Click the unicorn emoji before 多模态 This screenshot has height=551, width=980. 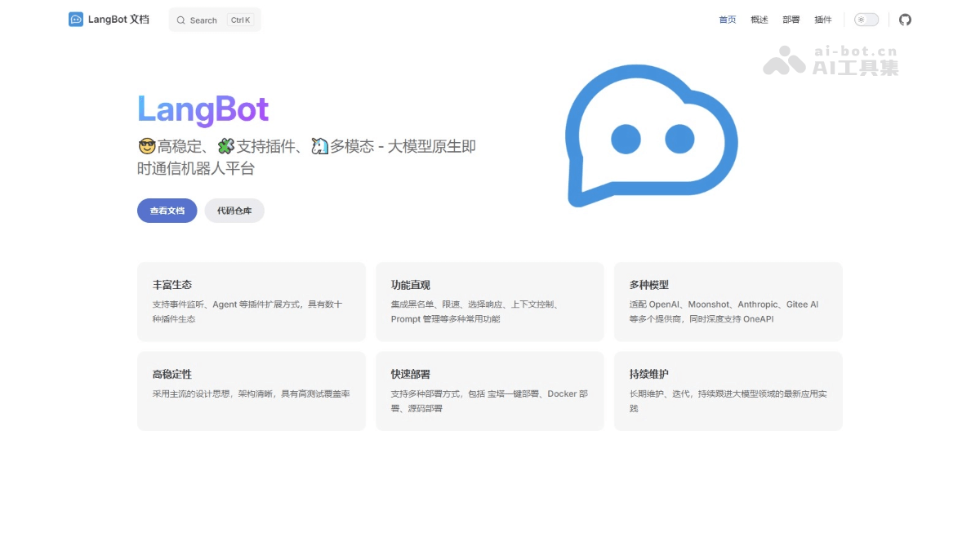(x=321, y=146)
